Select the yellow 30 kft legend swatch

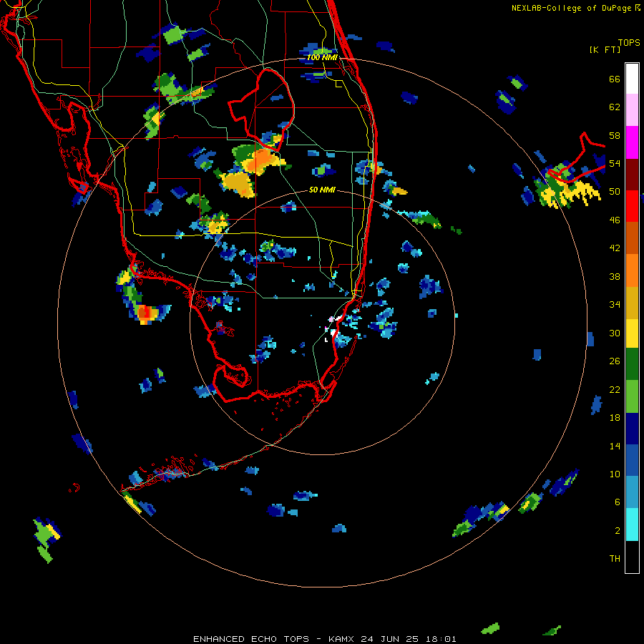(x=632, y=333)
